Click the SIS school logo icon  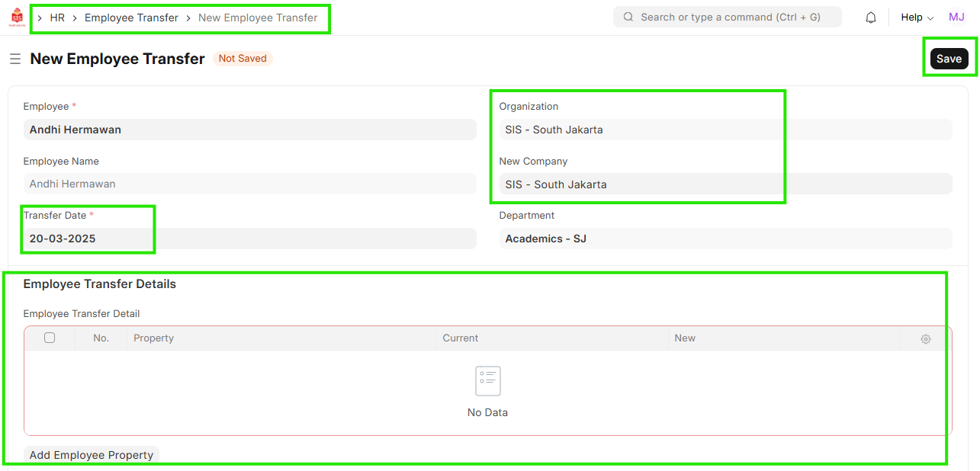tap(16, 18)
